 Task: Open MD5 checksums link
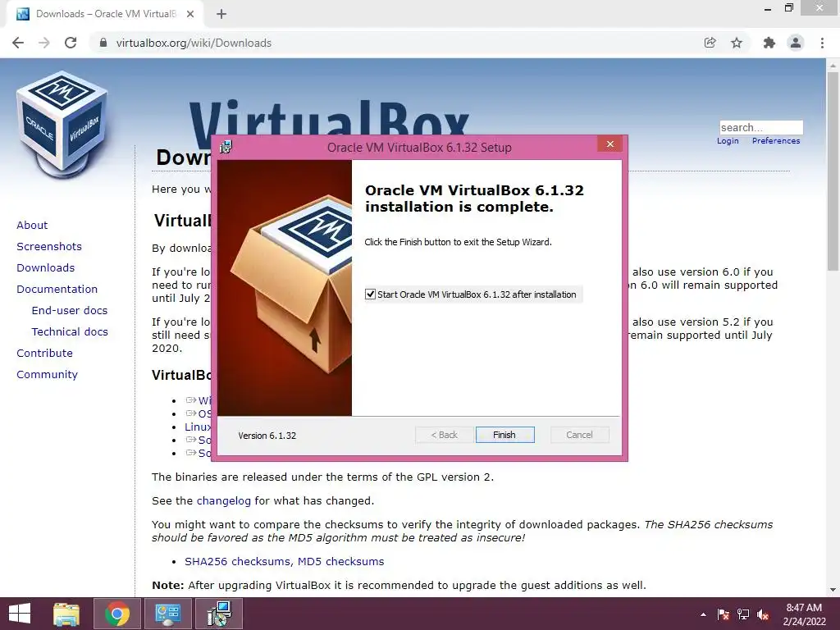click(x=340, y=561)
